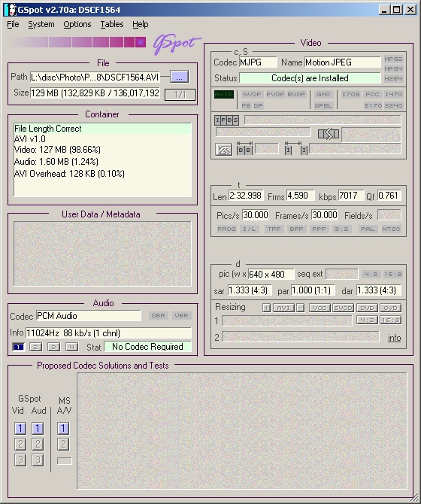The image size is (421, 504).
Task: Click the frame-structure arrows icon in Video panel
Action: (x=329, y=134)
